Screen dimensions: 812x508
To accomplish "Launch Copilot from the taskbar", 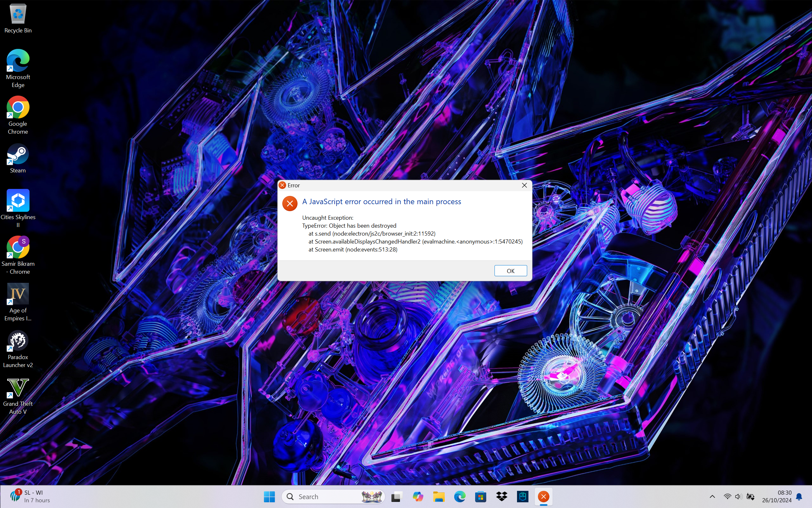I will 417,497.
